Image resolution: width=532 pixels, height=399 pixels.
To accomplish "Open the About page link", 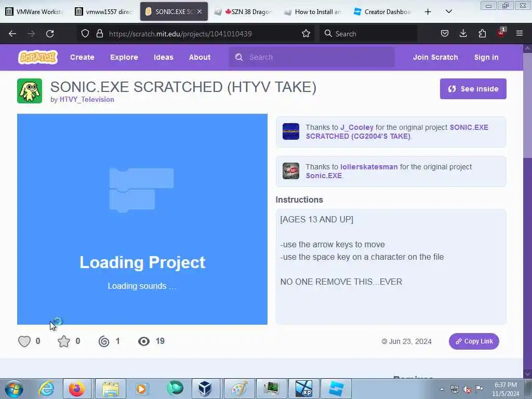I will (200, 57).
